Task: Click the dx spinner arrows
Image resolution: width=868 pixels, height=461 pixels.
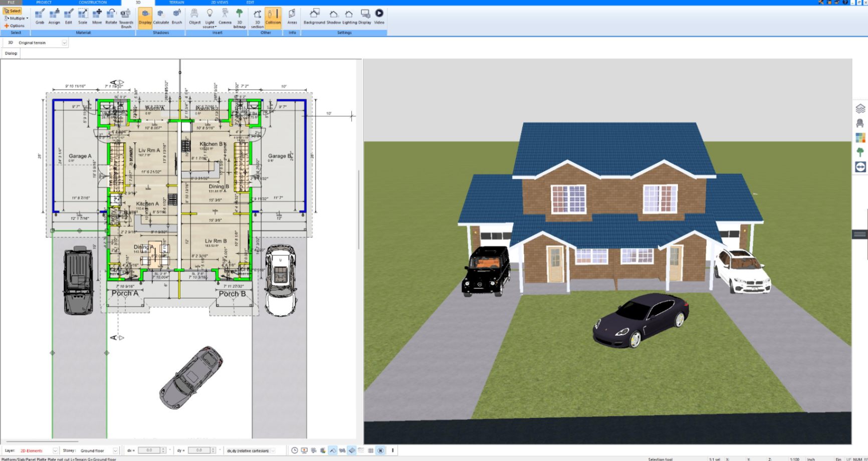Action: click(163, 450)
